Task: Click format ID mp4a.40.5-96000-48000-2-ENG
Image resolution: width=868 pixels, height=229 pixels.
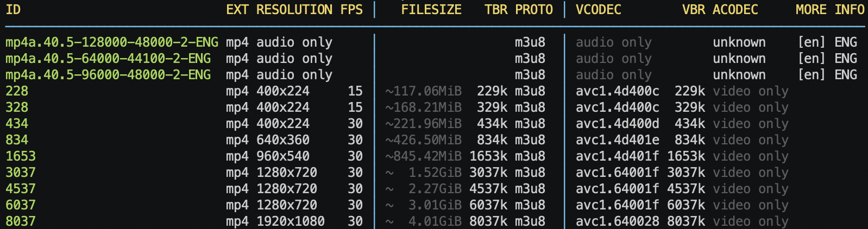Action: [108, 75]
